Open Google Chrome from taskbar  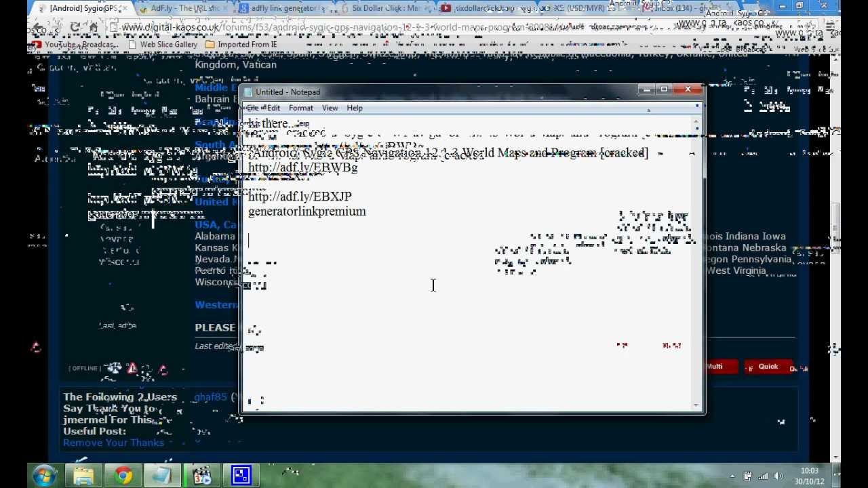(123, 476)
